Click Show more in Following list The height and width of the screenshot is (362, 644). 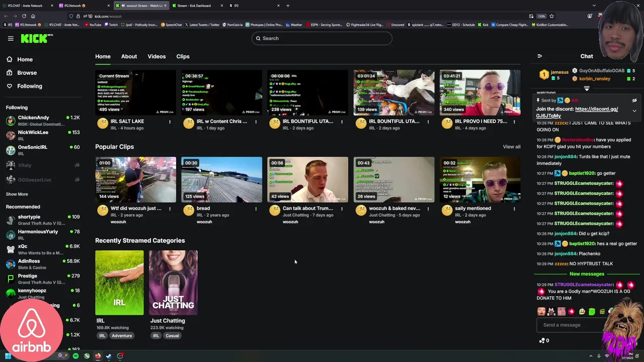click(x=17, y=194)
